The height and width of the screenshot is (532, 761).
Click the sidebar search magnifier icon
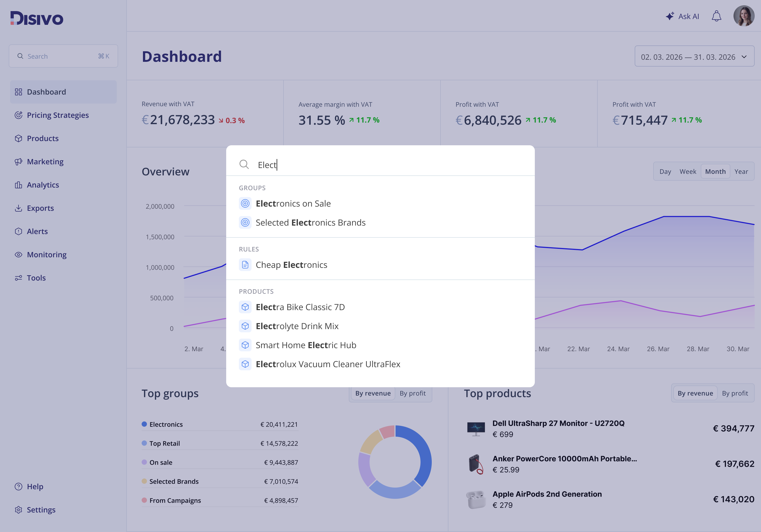[x=20, y=56]
